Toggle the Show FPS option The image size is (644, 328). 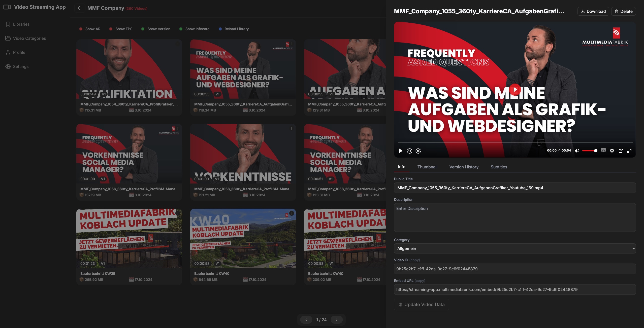click(x=121, y=29)
